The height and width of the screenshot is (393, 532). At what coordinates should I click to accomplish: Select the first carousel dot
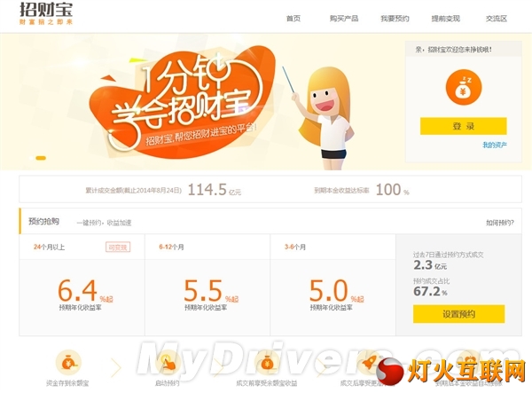[32, 158]
